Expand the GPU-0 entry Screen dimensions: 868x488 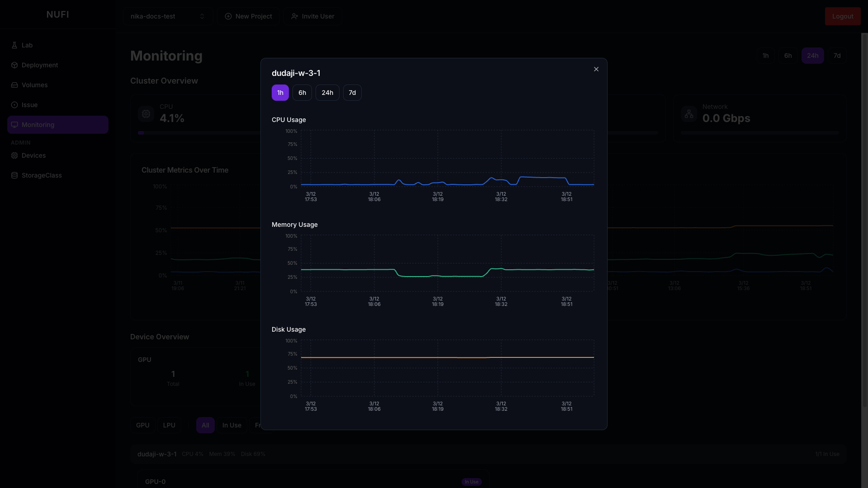coord(155,482)
